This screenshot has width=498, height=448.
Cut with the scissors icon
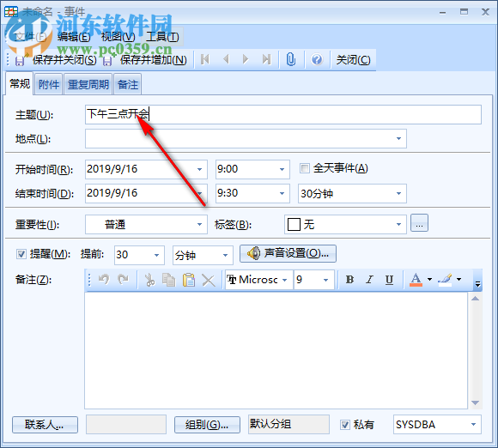pyautogui.click(x=149, y=280)
